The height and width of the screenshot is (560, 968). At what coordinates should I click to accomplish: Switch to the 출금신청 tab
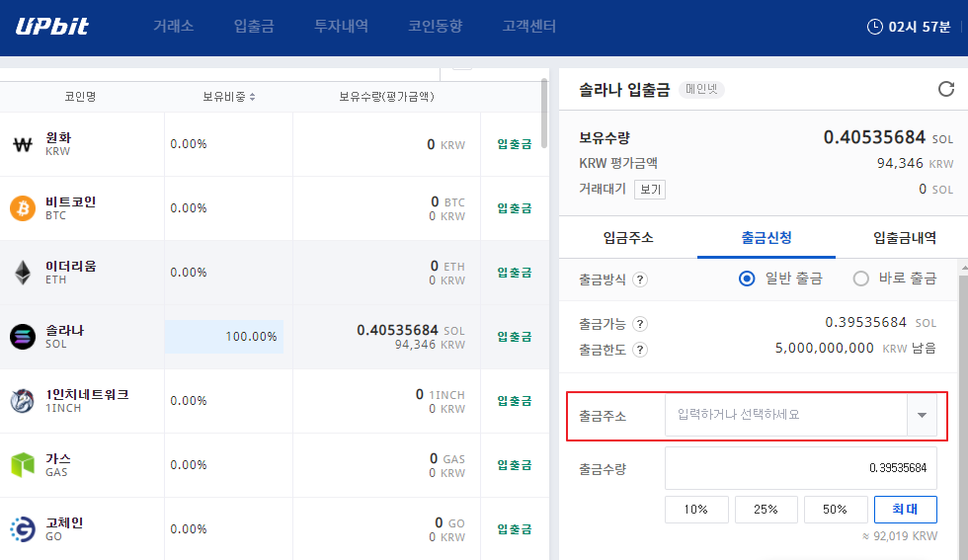click(766, 238)
